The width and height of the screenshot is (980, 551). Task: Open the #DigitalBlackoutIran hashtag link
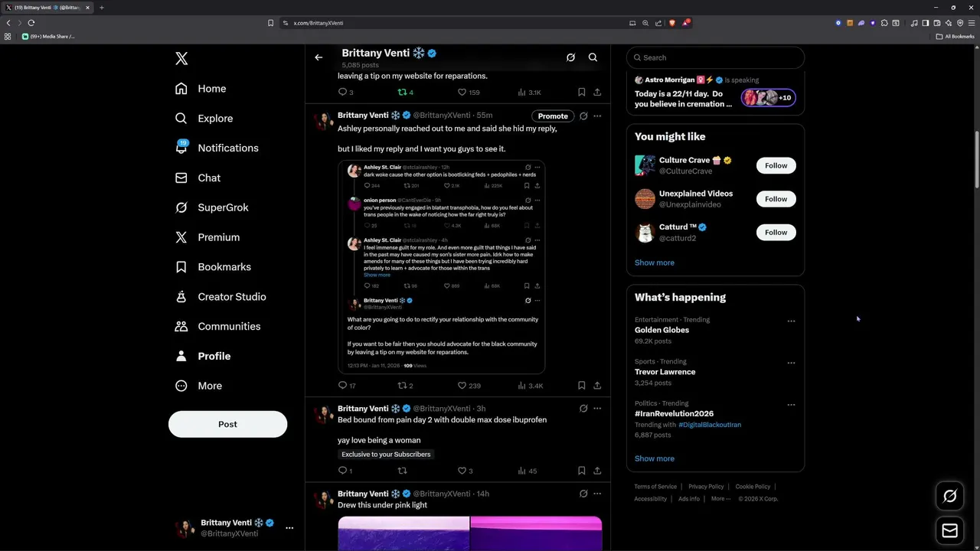pos(710,425)
